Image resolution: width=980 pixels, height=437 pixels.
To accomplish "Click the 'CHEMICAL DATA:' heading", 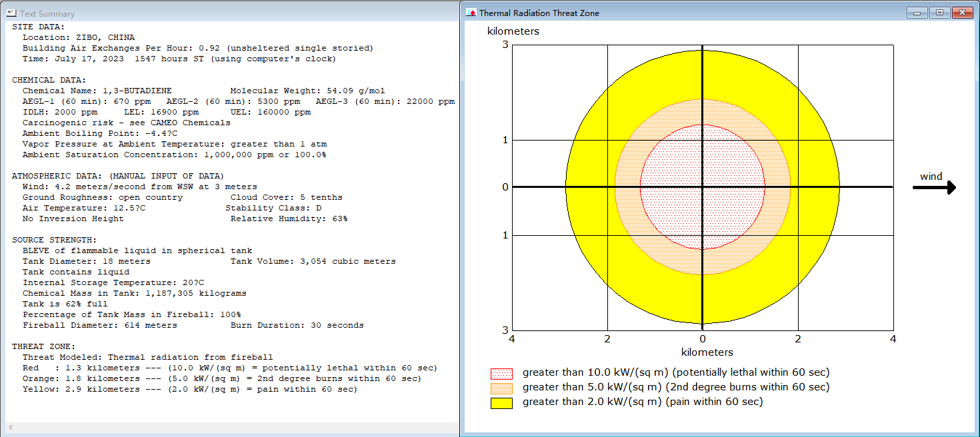I will (49, 80).
